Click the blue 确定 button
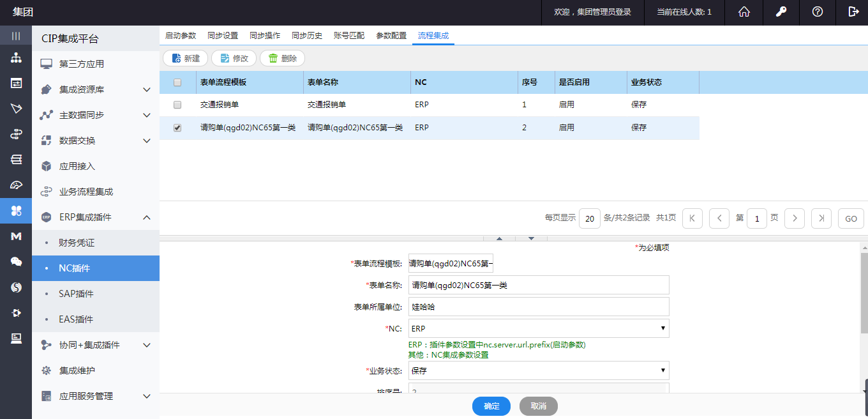The height and width of the screenshot is (419, 868). tap(491, 406)
